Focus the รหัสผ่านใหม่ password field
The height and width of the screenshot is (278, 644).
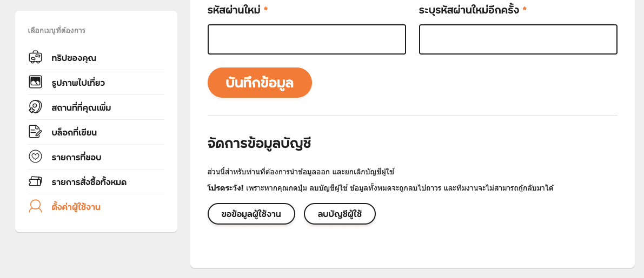[x=307, y=39]
